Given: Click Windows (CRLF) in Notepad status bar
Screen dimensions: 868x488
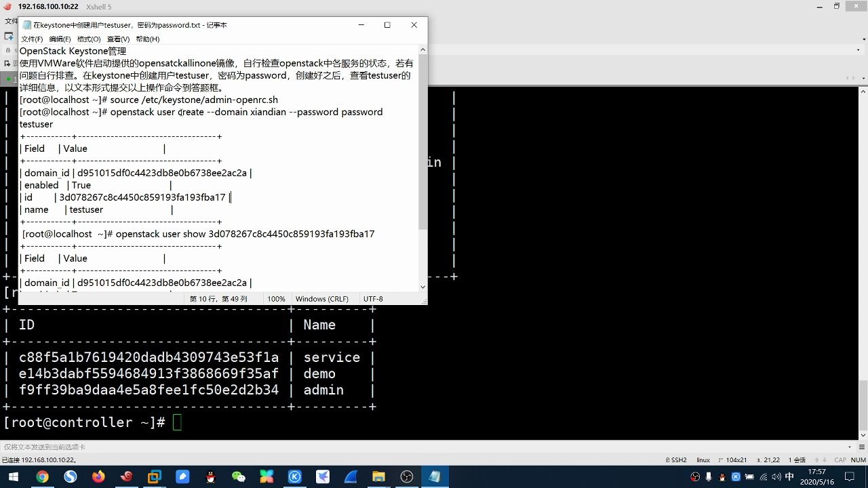Looking at the screenshot, I should point(322,299).
